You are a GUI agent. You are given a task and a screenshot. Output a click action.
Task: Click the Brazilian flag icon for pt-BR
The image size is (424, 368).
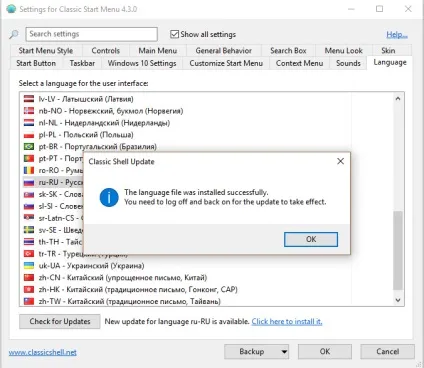point(29,146)
